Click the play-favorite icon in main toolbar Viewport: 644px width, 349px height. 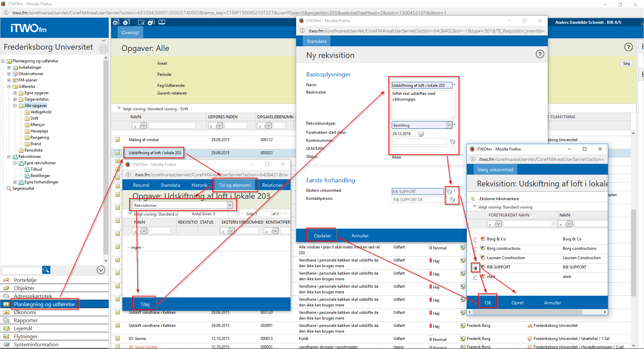(x=151, y=22)
